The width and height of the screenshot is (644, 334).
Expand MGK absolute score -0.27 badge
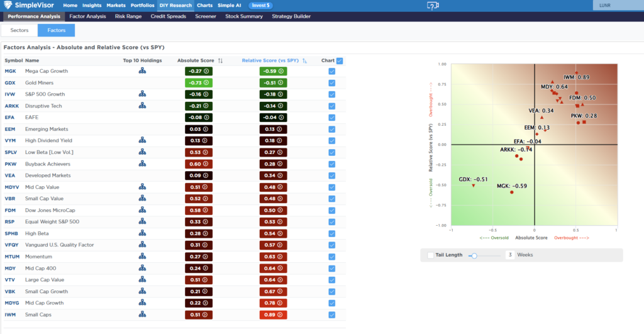tap(199, 71)
